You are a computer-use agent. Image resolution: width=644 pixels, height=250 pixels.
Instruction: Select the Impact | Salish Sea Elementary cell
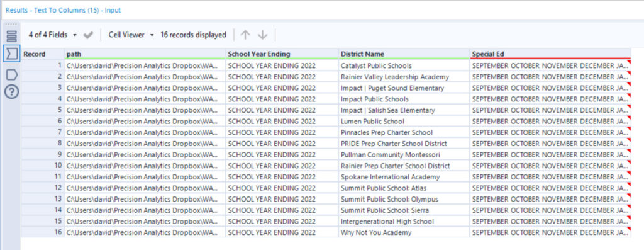tap(404, 110)
